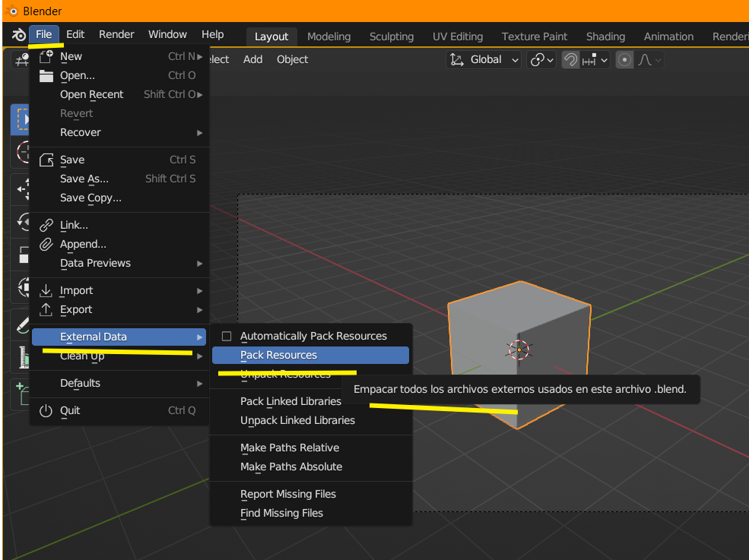Open the pivot point dropdown
Screen dimensions: 749x560
541,60
